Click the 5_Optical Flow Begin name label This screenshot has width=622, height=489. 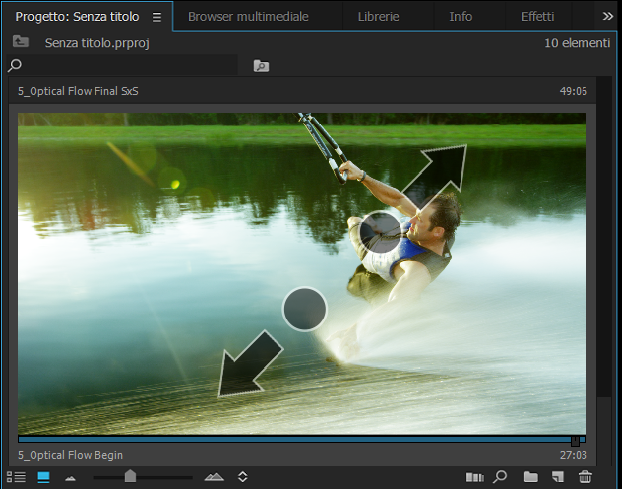[70, 455]
